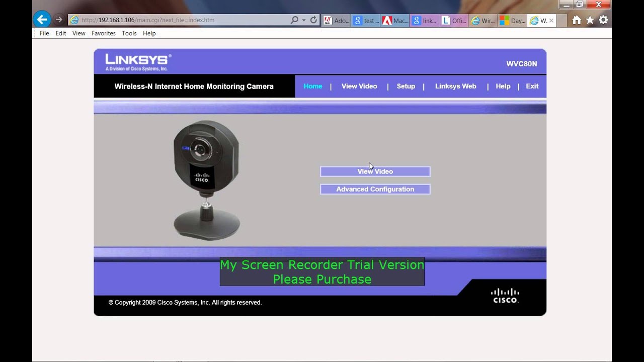Viewport: 644px width, 362px height.
Task: Open View Video in the navigation bar
Action: point(359,86)
